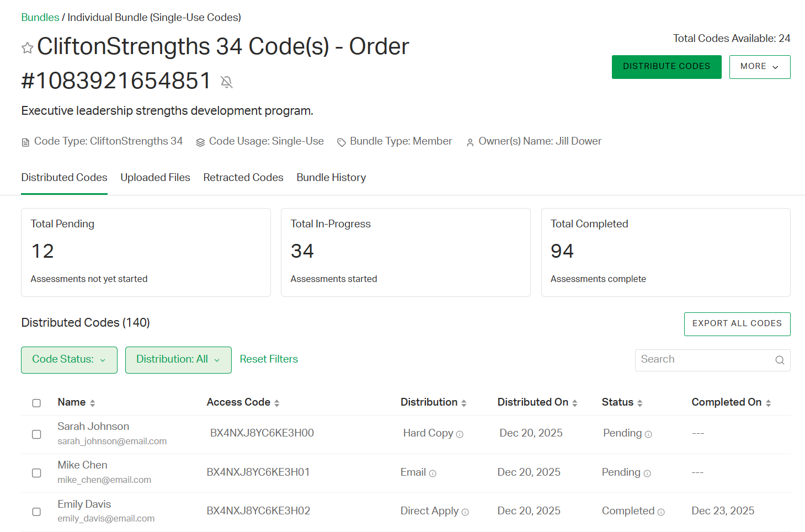Image resolution: width=805 pixels, height=532 pixels.
Task: Switch to Distributed Codes tab
Action: [x=64, y=178]
